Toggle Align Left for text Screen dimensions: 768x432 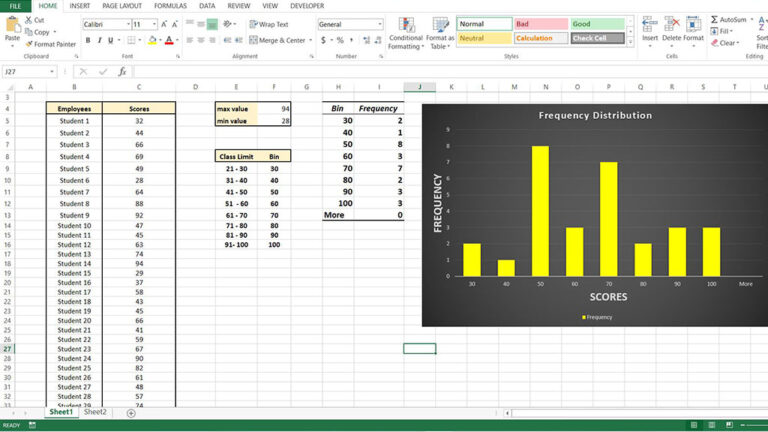[x=190, y=40]
